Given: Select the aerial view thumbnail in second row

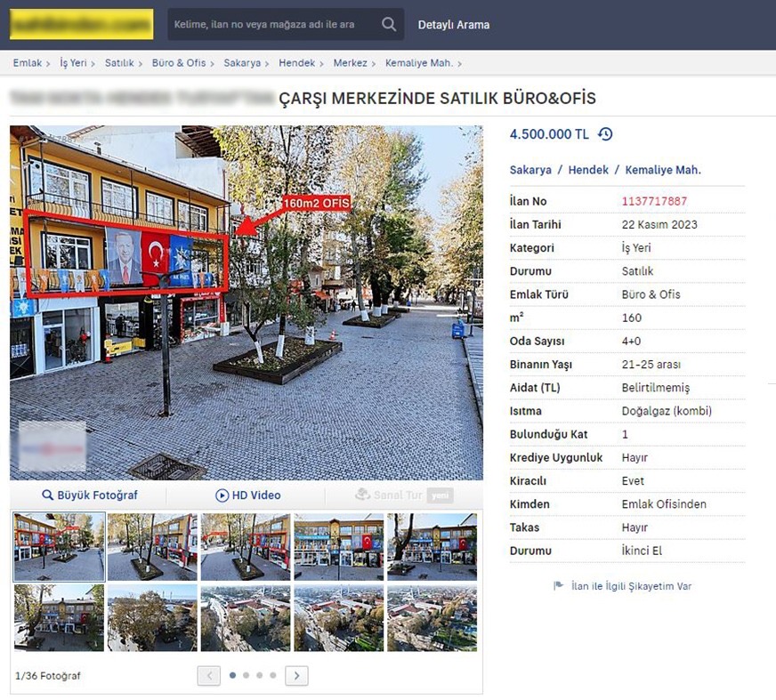Looking at the screenshot, I should [246, 617].
